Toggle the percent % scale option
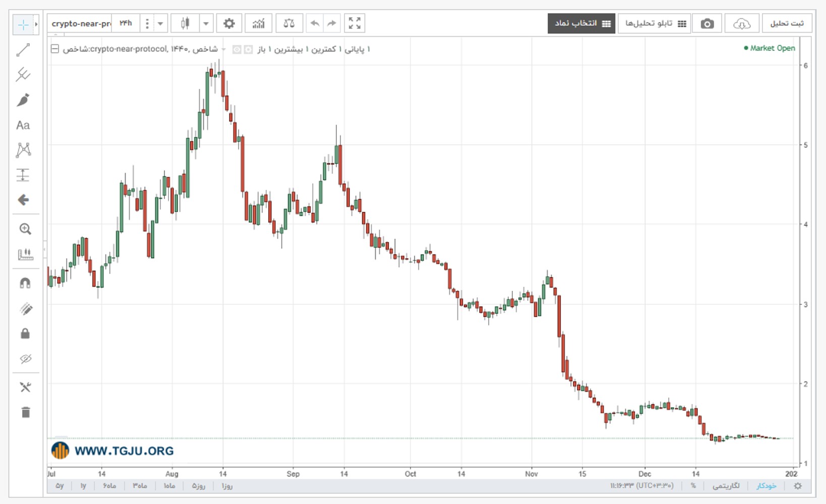 [693, 486]
